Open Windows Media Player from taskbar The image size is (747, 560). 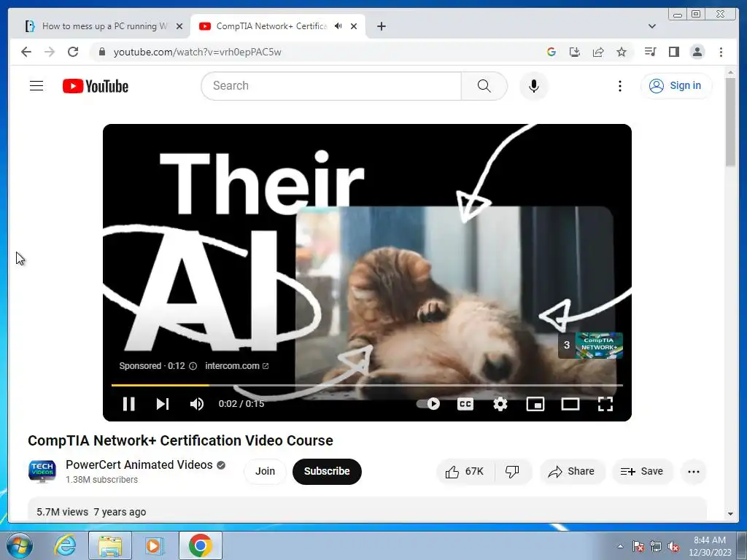click(x=153, y=545)
